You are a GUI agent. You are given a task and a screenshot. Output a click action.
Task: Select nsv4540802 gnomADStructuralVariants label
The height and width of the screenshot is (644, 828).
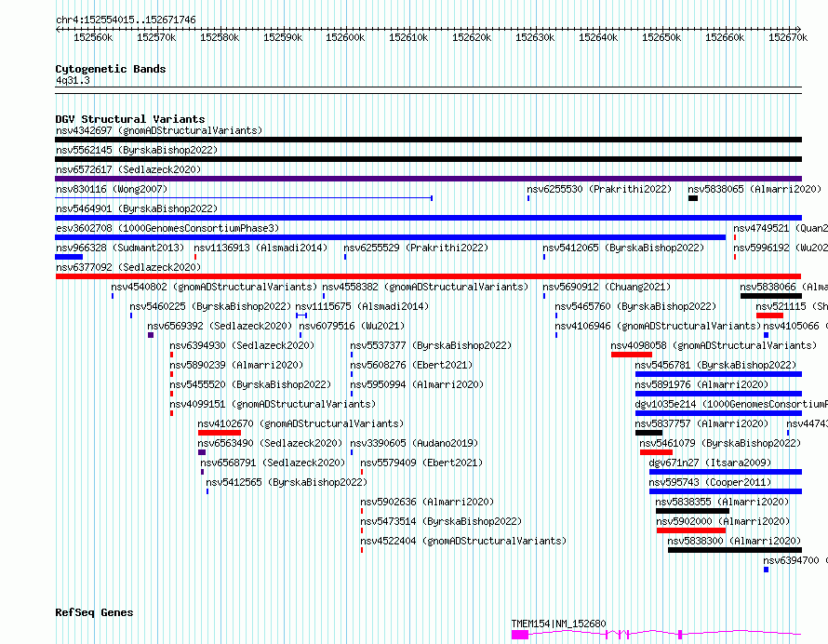coord(214,287)
